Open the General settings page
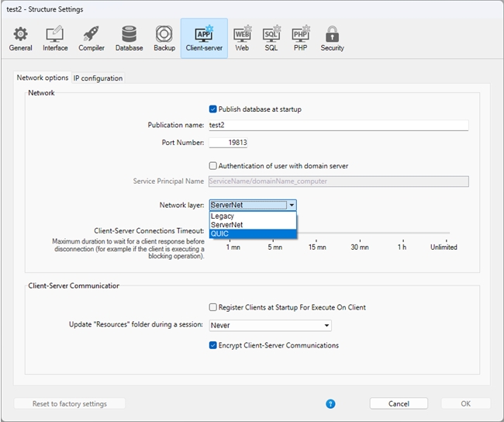Viewport: 504px width, 422px height. tap(20, 39)
